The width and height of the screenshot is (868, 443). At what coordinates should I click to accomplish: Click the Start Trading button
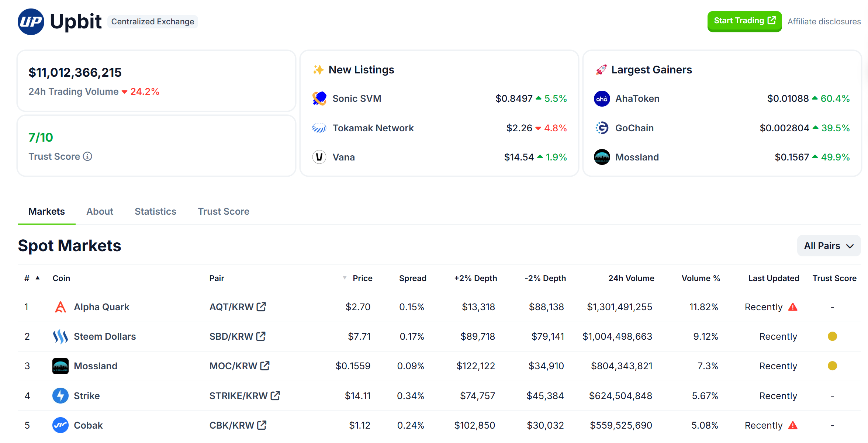744,21
